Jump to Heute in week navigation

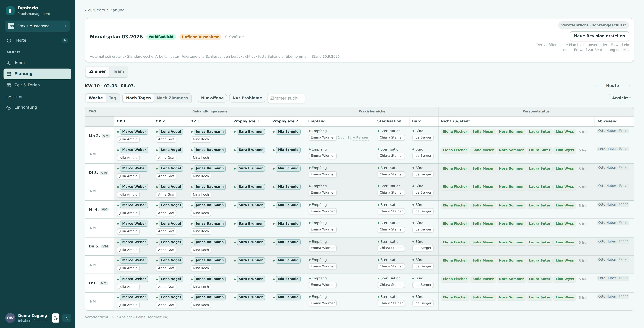pos(613,86)
